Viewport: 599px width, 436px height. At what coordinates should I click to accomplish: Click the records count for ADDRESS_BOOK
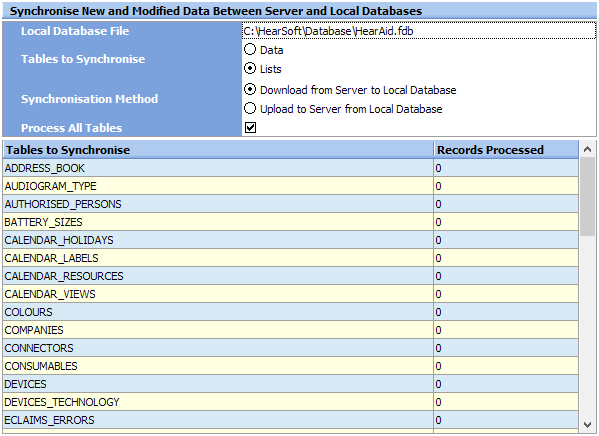pyautogui.click(x=506, y=168)
